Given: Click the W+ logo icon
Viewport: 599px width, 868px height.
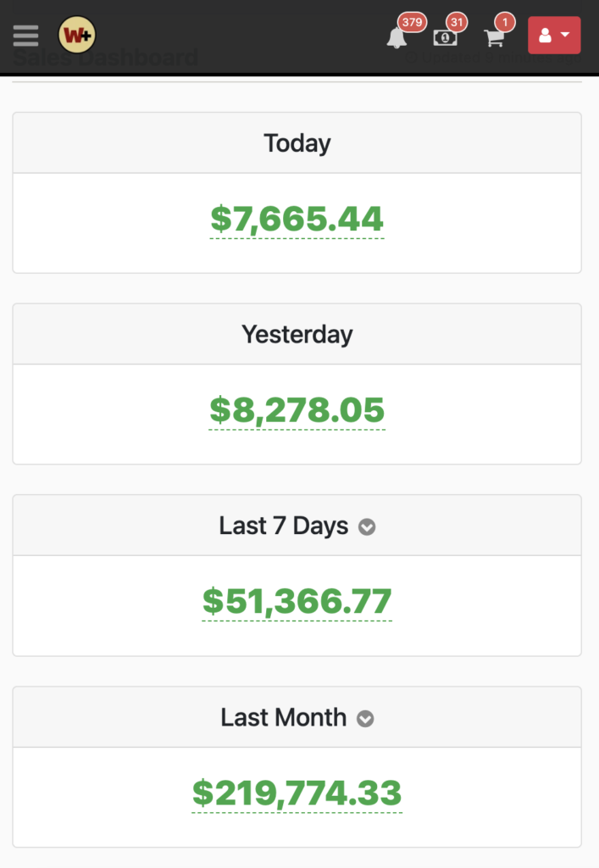Looking at the screenshot, I should pos(76,36).
